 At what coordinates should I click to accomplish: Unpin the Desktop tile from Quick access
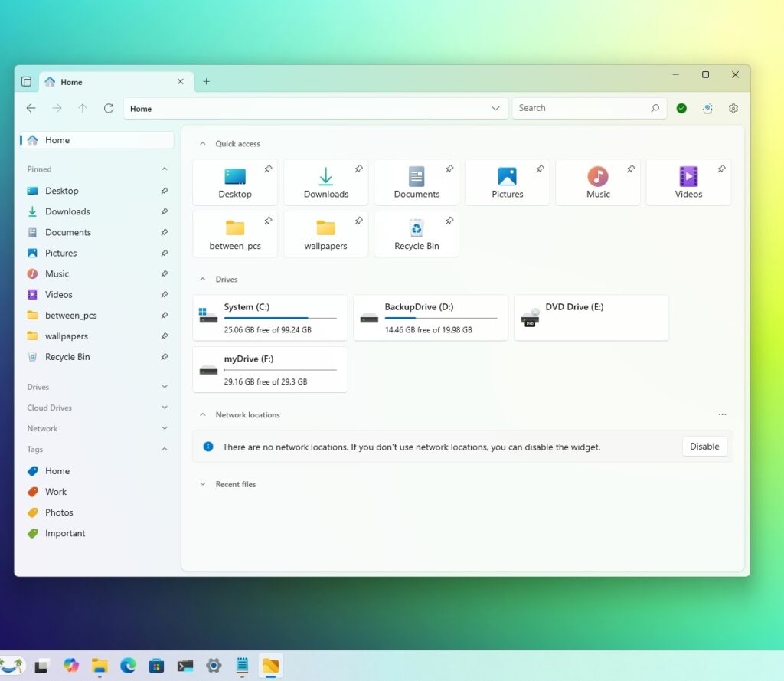click(267, 169)
